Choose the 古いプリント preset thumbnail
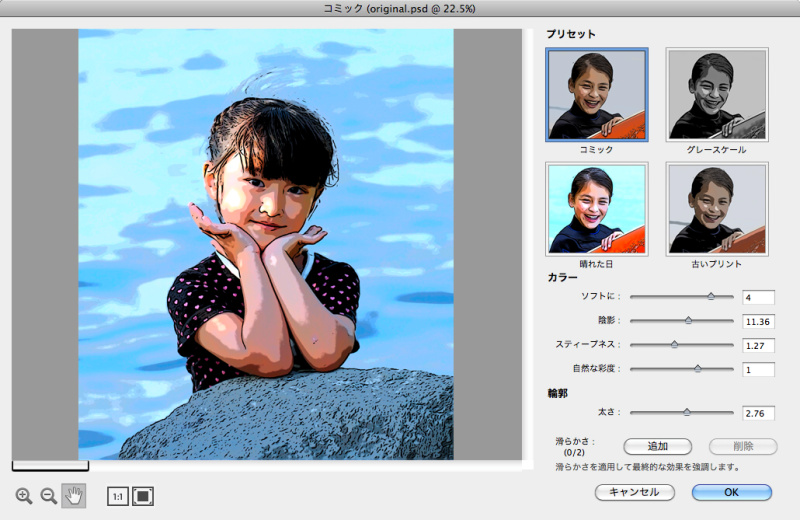The width and height of the screenshot is (800, 520). (x=717, y=209)
